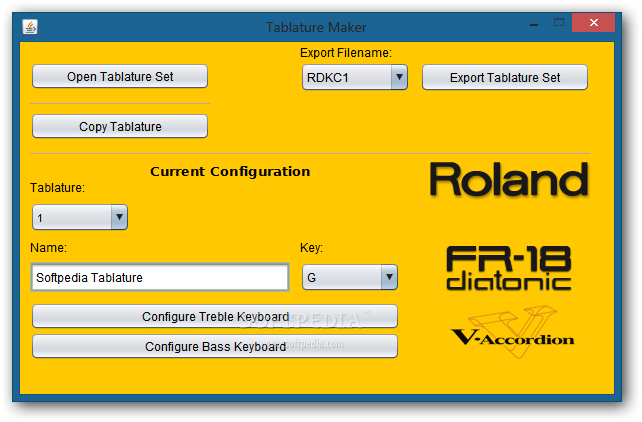This screenshot has width=642, height=422.
Task: Click the 'Name:' label
Action: [48, 248]
